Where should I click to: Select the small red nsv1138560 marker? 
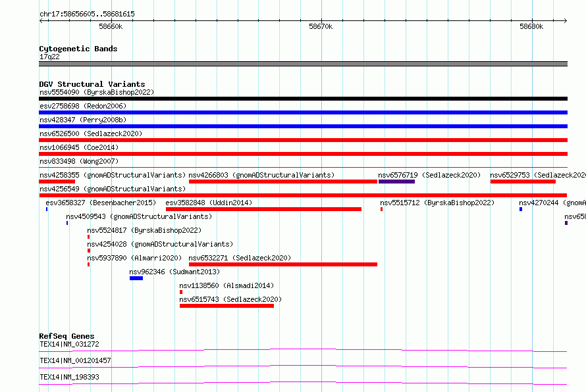click(181, 292)
